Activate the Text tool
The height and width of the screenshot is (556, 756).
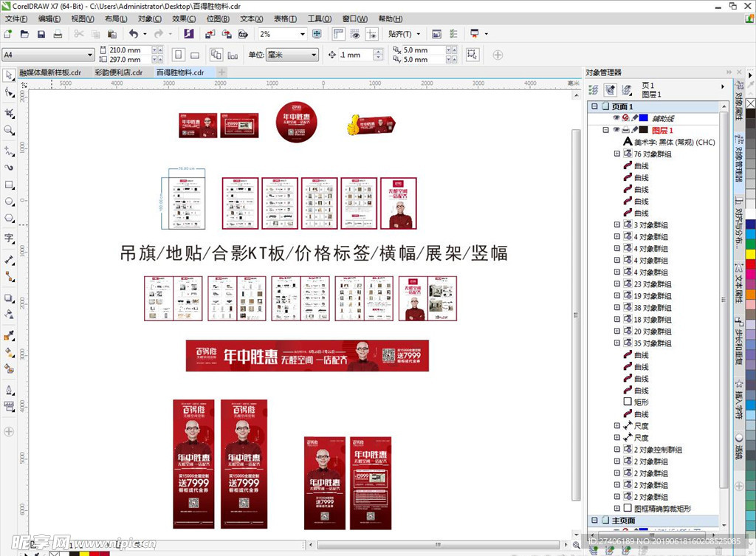tap(9, 238)
